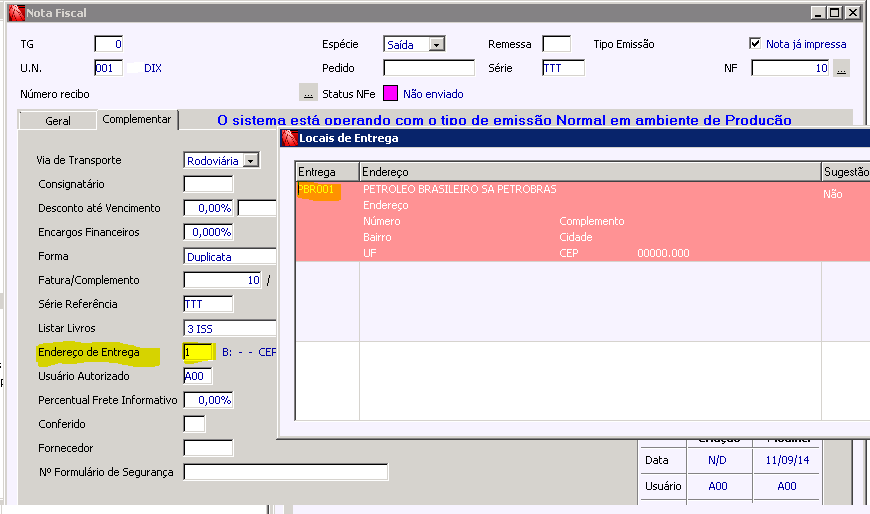Click the Encargos Financeiros field
Screen dimensions: 870x514
coord(209,232)
